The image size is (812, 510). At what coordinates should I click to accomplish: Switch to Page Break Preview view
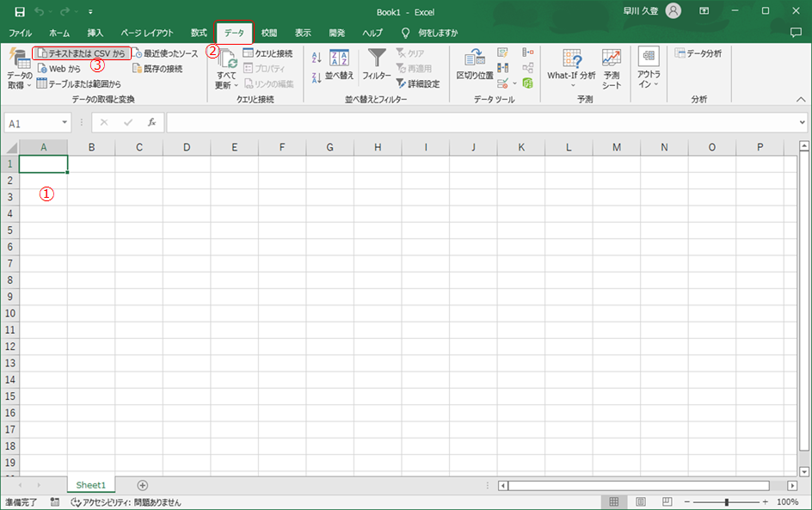[667, 501]
